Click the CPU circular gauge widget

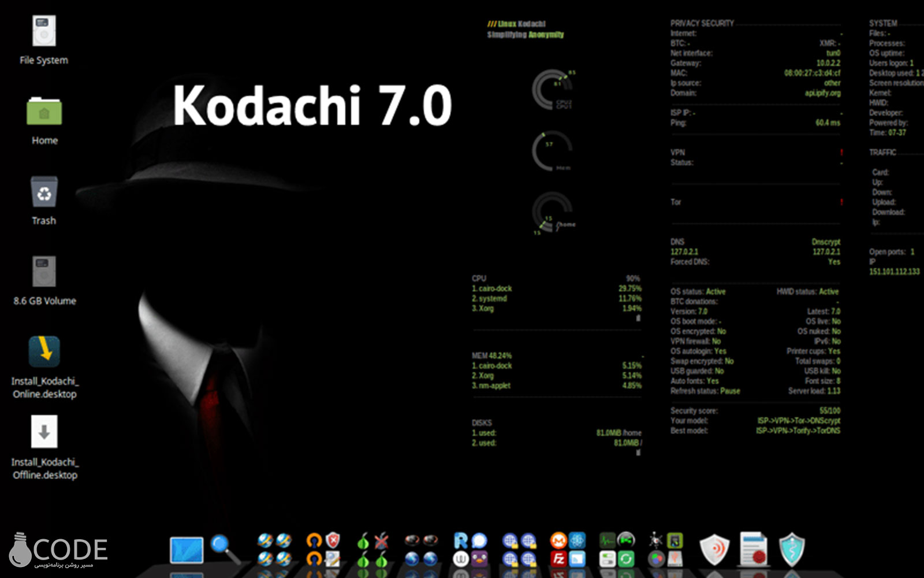point(553,90)
